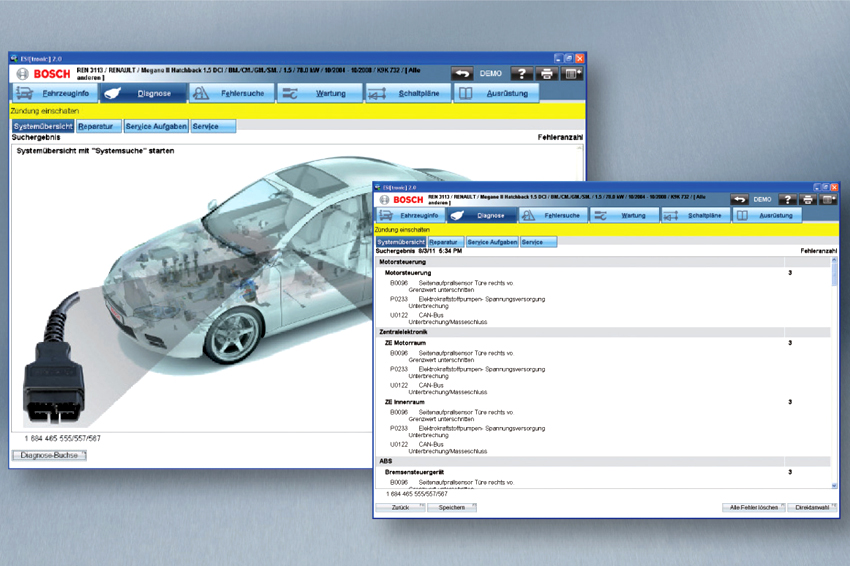
Task: Click the scroll-down arrow of the fault list scrollbar
Action: tap(834, 486)
